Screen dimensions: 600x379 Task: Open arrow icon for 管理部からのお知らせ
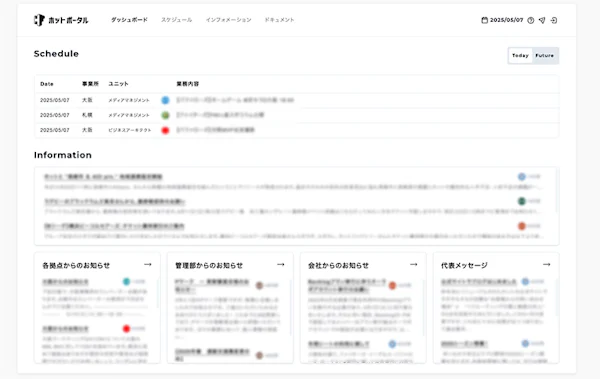281,265
